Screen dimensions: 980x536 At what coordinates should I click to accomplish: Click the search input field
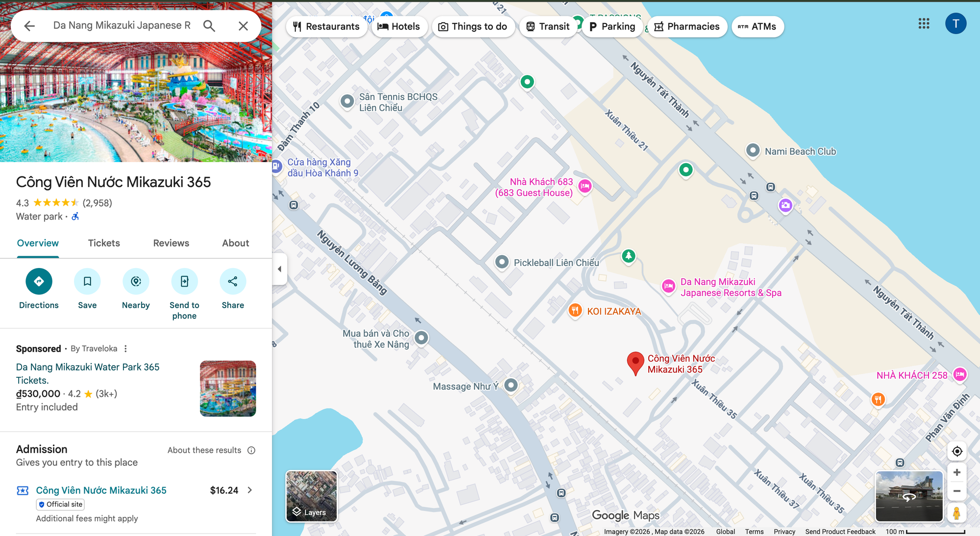(x=122, y=25)
